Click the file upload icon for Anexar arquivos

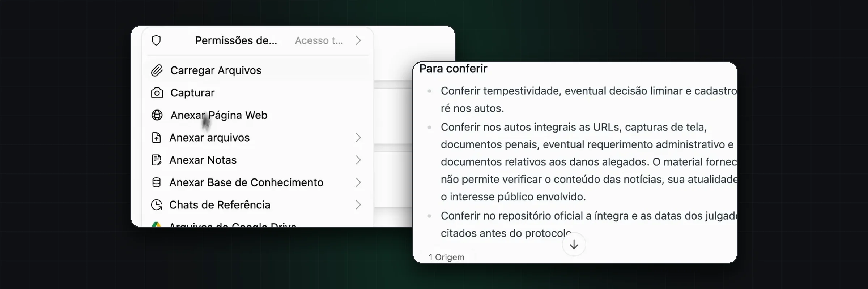tap(156, 138)
